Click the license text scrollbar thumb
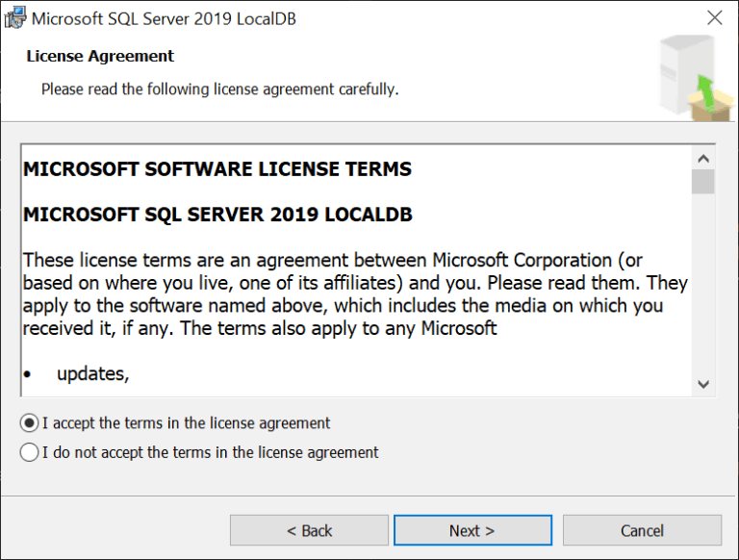Screen dimensions: 739x560 pyautogui.click(x=703, y=182)
